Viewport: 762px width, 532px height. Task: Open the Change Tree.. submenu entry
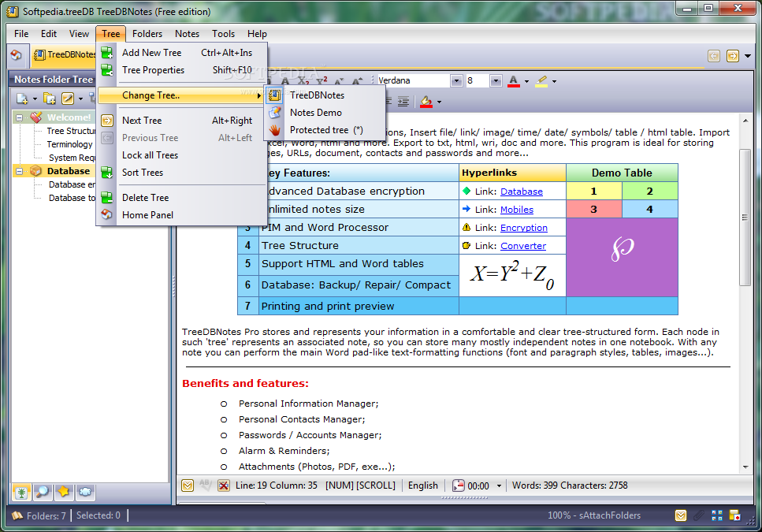(182, 95)
